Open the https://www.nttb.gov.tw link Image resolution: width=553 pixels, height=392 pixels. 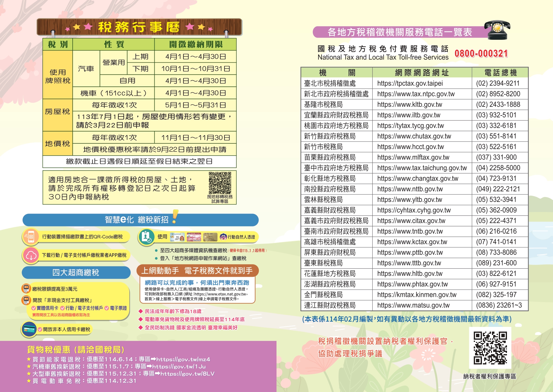pyautogui.click(x=410, y=189)
